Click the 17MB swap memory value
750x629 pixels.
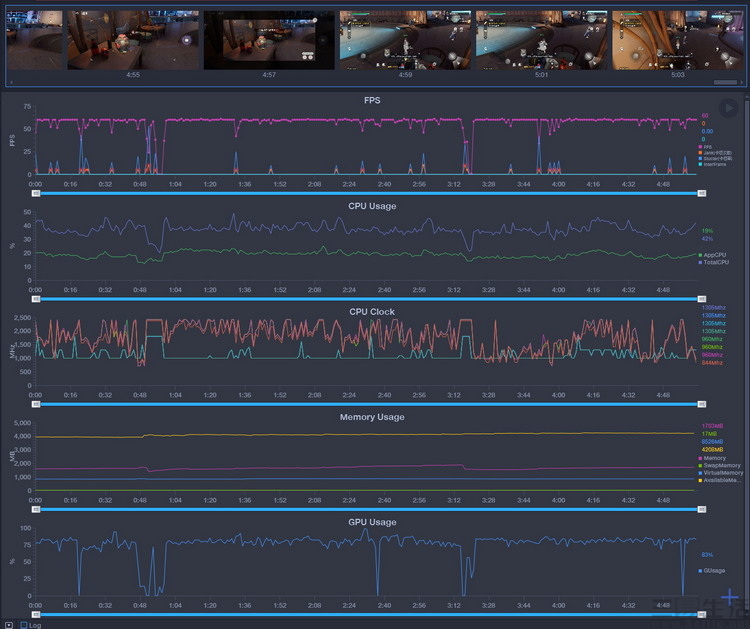click(x=709, y=434)
